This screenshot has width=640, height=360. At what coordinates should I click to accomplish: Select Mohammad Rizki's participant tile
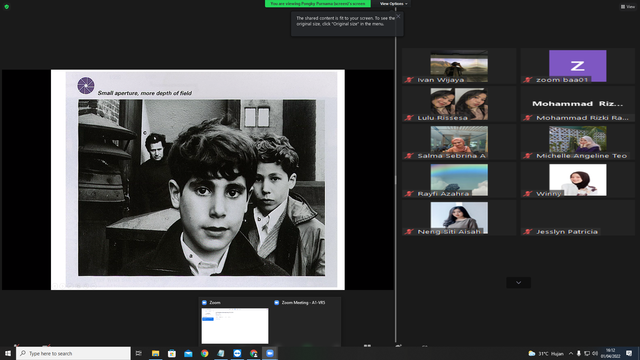click(x=578, y=104)
